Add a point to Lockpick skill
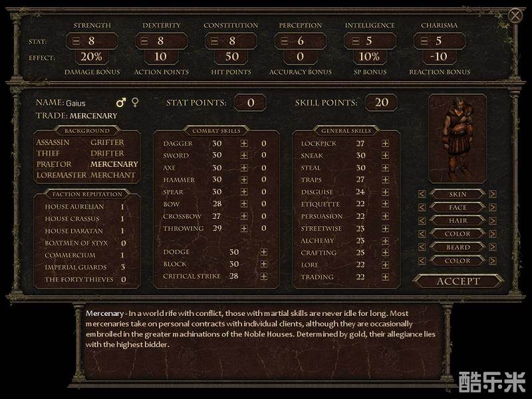The height and width of the screenshot is (399, 532). tap(385, 144)
